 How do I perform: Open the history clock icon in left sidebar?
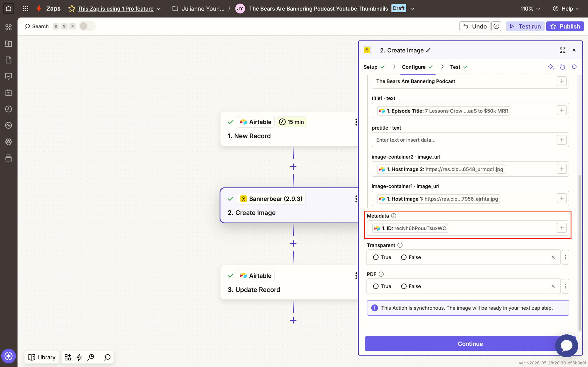[x=9, y=109]
